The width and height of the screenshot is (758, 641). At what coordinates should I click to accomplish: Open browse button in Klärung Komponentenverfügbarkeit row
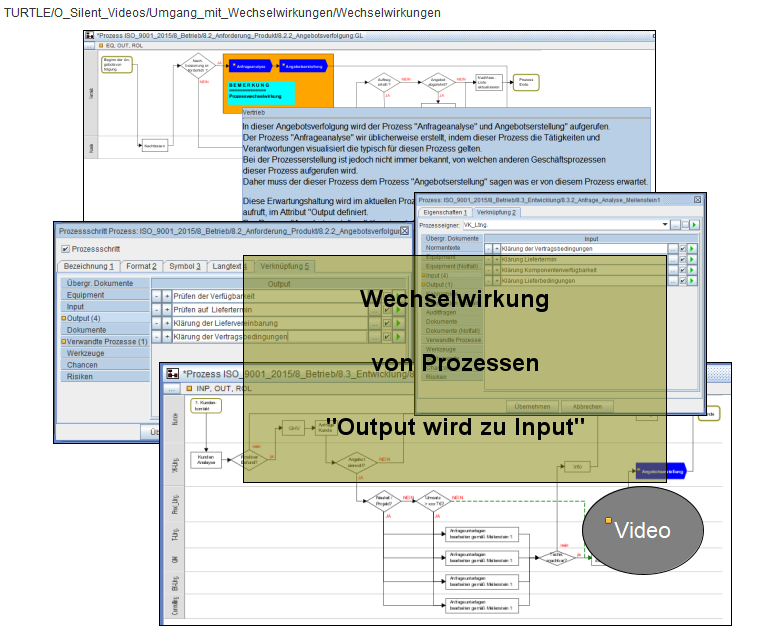tap(673, 270)
